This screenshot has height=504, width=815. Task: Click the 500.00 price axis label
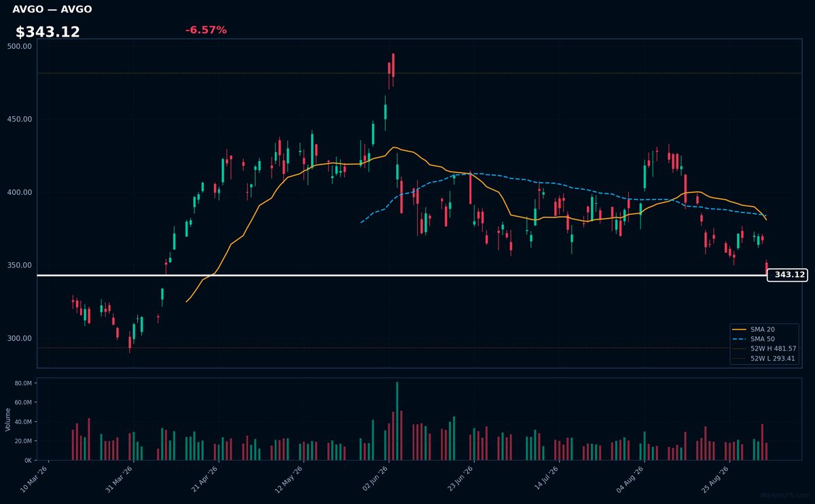(x=19, y=46)
